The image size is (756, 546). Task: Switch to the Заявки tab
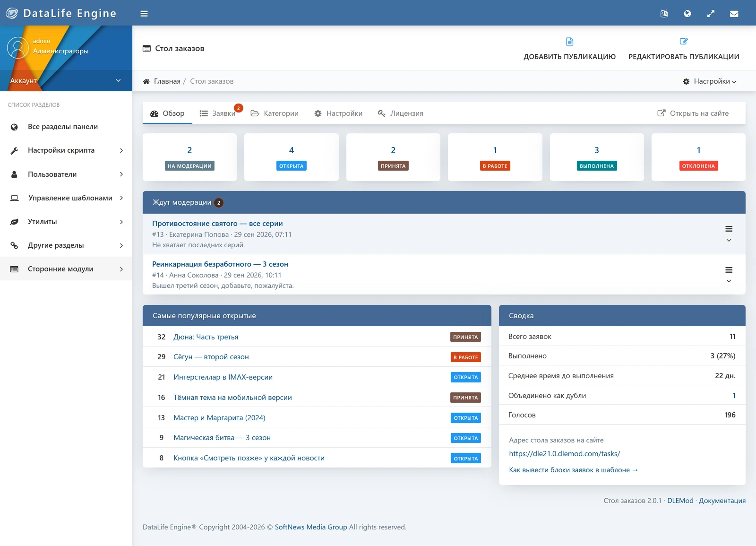pos(217,113)
